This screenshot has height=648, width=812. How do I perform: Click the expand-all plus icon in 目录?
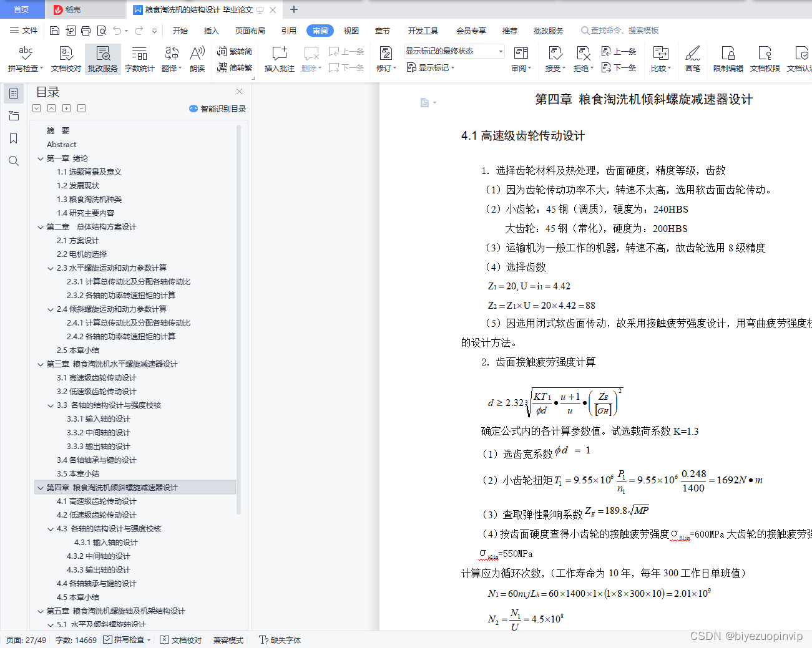(x=66, y=109)
